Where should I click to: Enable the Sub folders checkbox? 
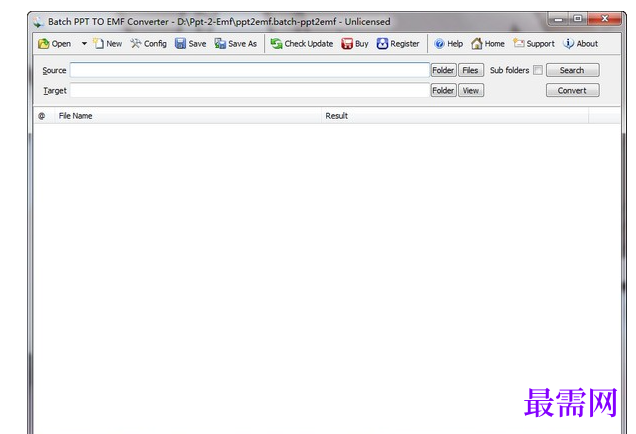538,70
